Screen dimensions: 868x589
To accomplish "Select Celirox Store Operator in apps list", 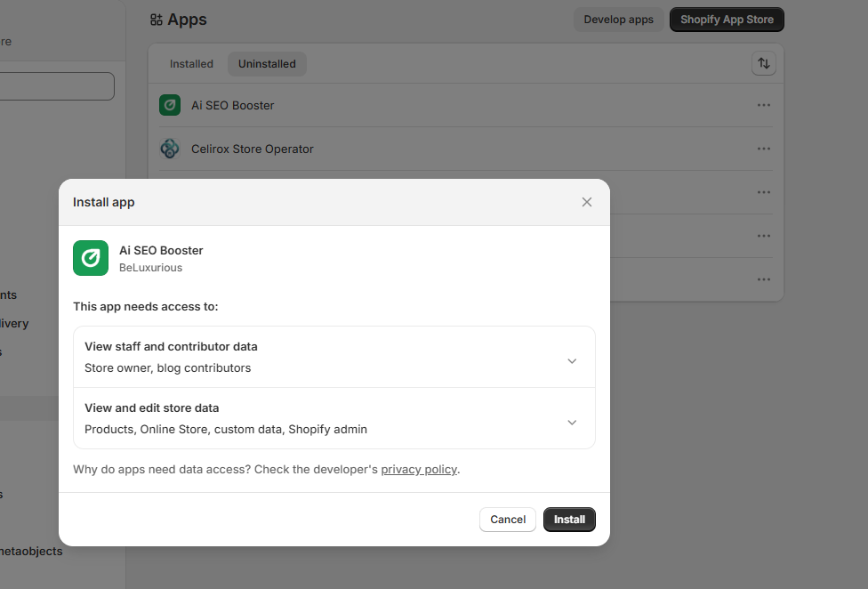I will tap(253, 149).
